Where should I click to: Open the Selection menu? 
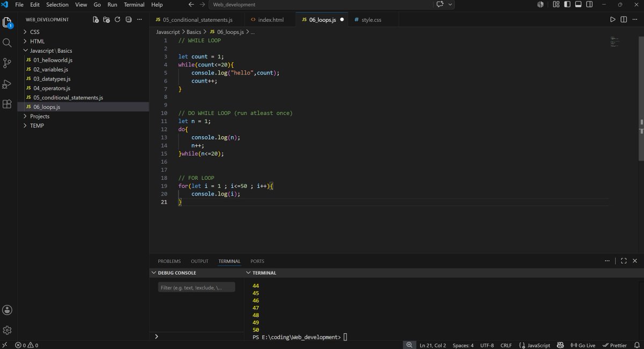pyautogui.click(x=57, y=4)
